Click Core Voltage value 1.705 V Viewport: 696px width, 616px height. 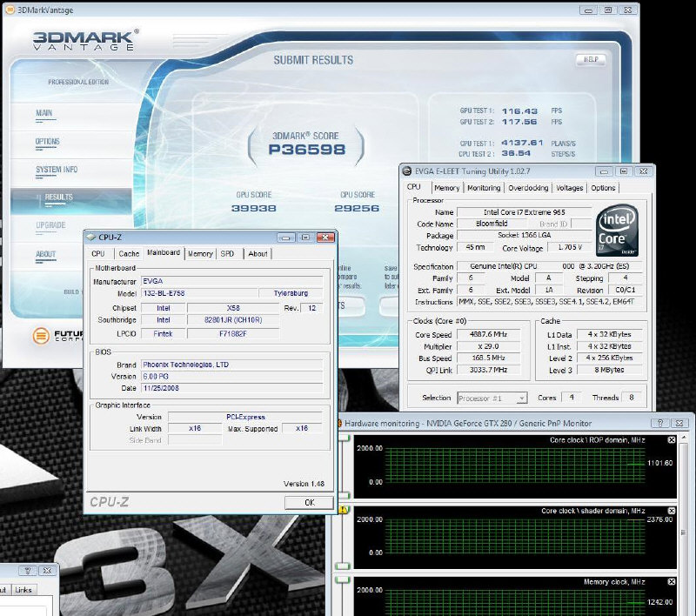pos(570,247)
